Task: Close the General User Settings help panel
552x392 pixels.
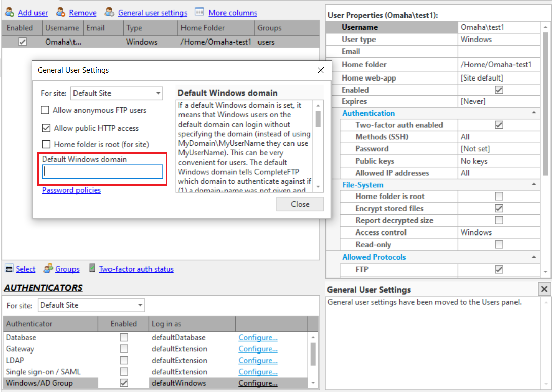Action: pos(544,289)
